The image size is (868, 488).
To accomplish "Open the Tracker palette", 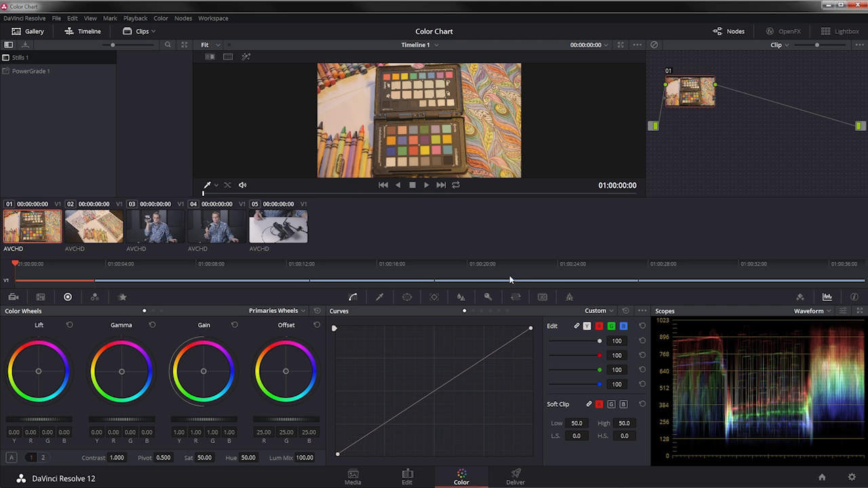I will [x=434, y=297].
